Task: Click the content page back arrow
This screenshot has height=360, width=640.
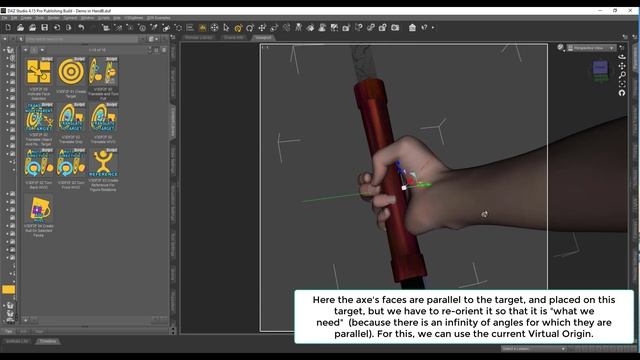Action: [26, 50]
